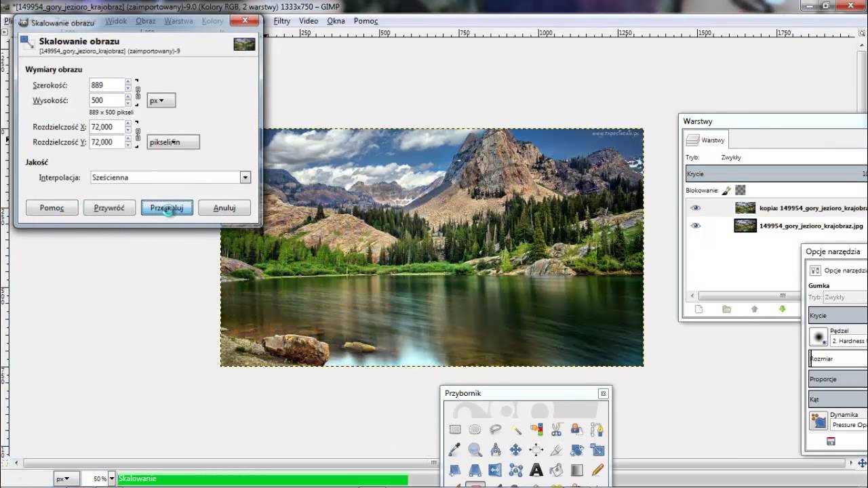Adjust the Krycie slider in Warstwy panel
This screenshot has height=488, width=868.
coord(776,174)
